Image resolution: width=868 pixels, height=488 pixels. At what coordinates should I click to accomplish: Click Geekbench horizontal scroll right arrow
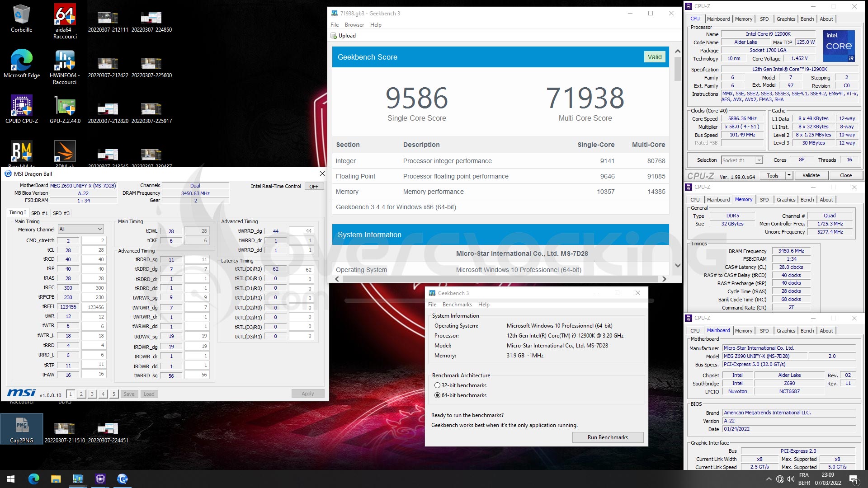[x=664, y=279]
